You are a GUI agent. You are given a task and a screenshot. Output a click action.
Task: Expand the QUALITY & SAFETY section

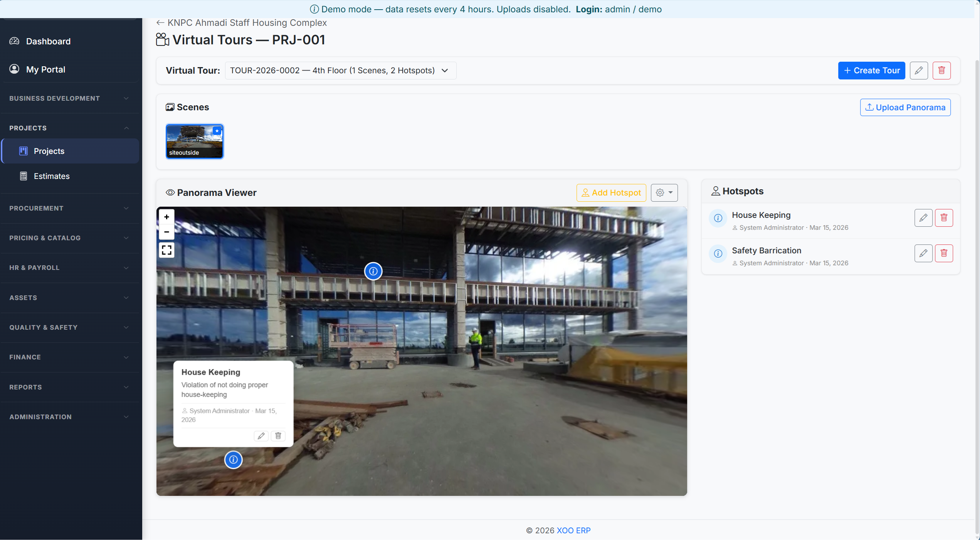(x=70, y=327)
